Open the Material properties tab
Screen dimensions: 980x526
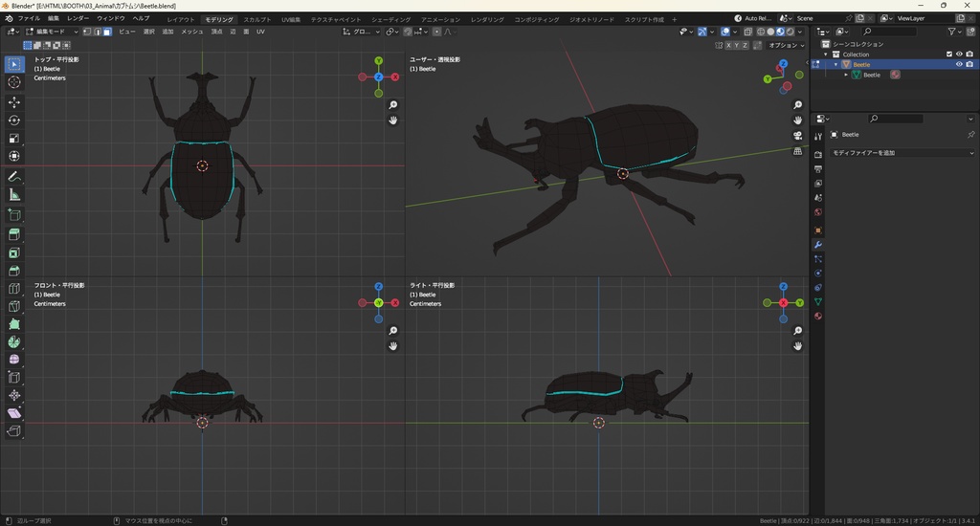pos(817,317)
